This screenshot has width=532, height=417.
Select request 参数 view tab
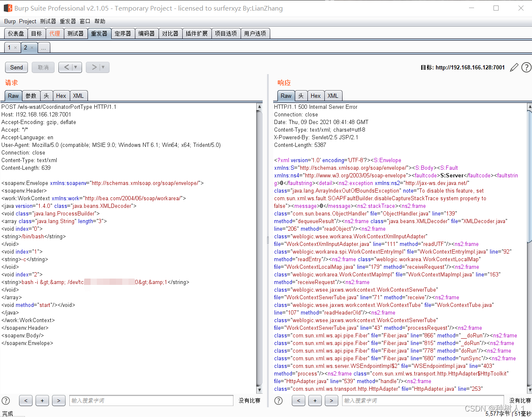pos(31,96)
